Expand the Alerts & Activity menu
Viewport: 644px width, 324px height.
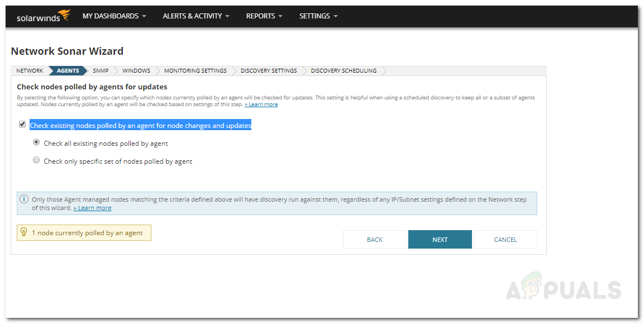[195, 16]
